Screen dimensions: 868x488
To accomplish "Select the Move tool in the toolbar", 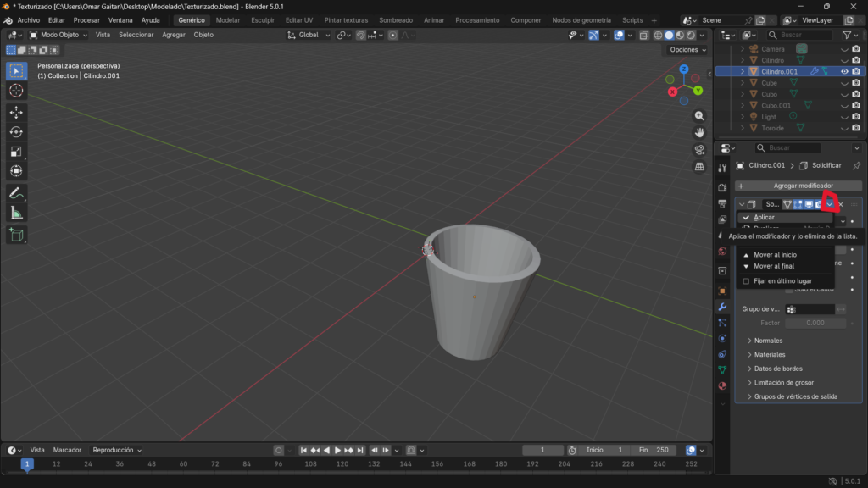I will click(16, 112).
